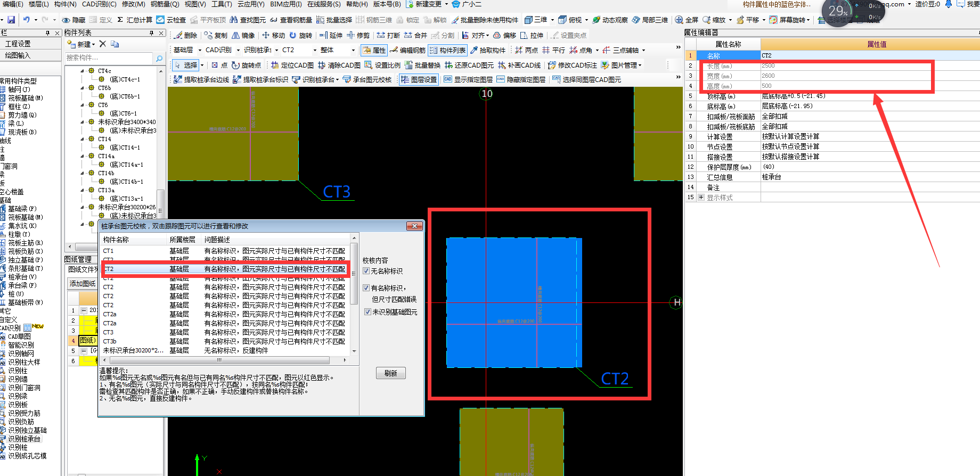Select the 拉伸 stretch tool
The width and height of the screenshot is (980, 476).
(532, 35)
